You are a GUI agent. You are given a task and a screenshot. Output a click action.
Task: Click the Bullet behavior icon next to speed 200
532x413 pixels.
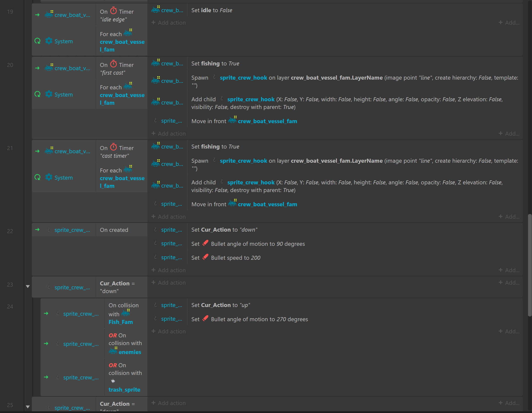pyautogui.click(x=205, y=257)
